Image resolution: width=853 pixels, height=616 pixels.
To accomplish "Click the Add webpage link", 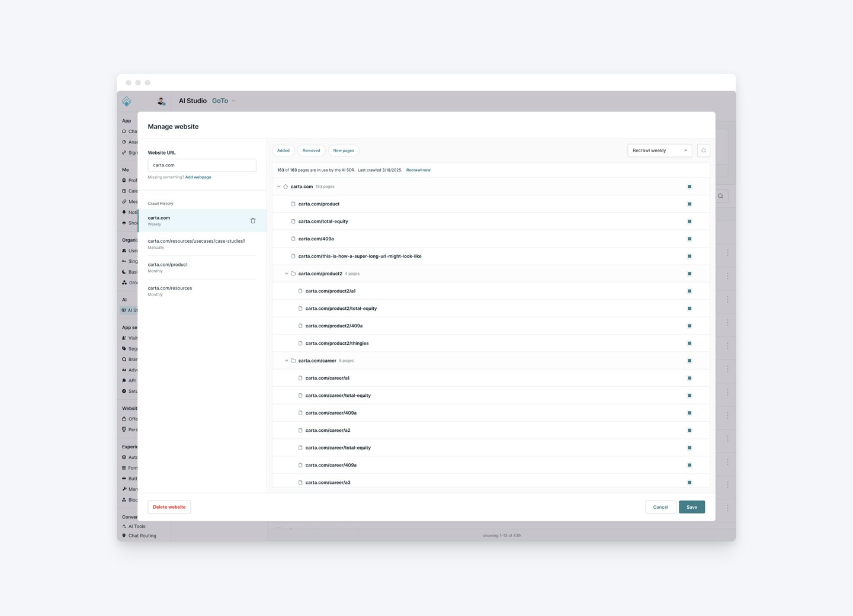I will point(198,177).
